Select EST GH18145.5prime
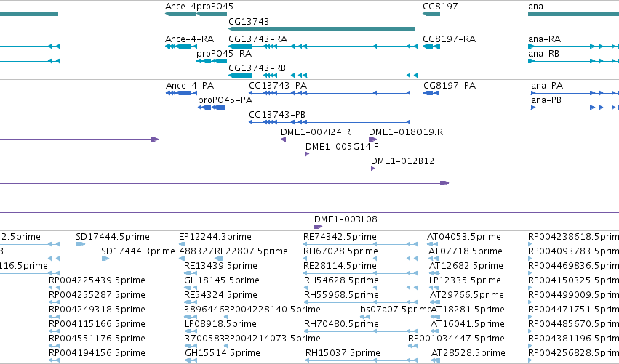This screenshot has height=364, width=619. point(191,288)
